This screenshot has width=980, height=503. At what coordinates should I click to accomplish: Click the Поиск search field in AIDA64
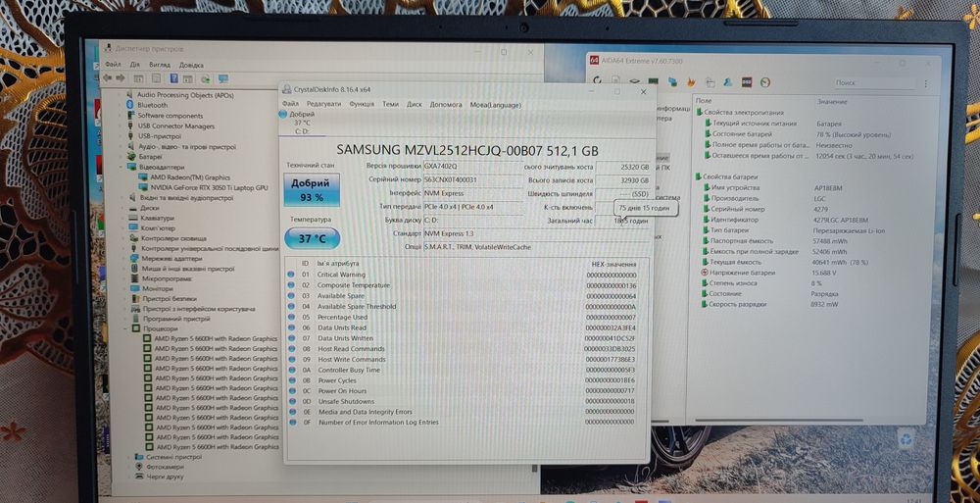coord(875,82)
